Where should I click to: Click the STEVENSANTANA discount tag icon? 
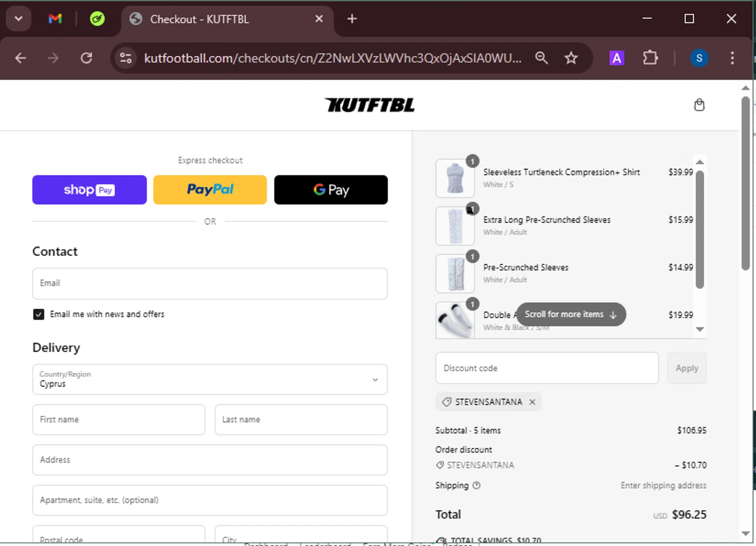447,402
